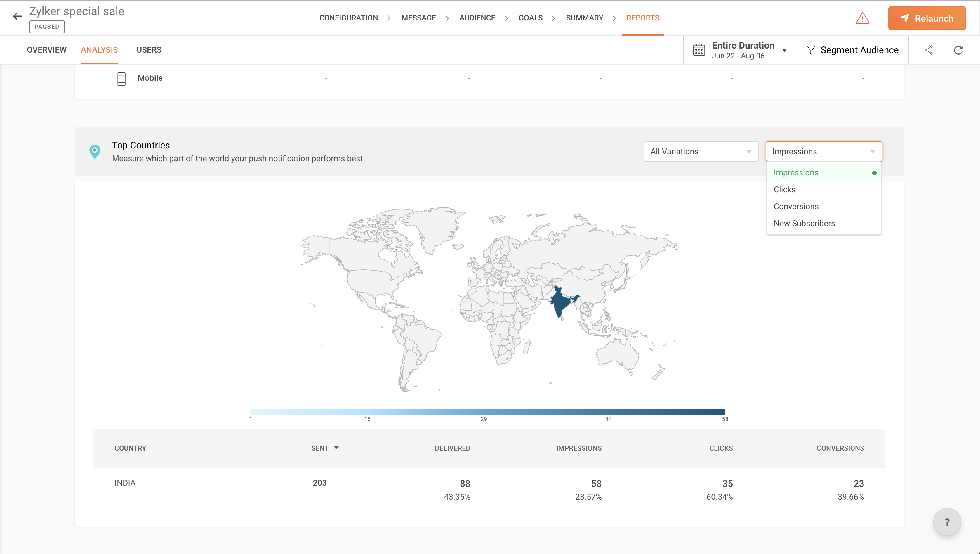
Task: Go to the SUMMARY step
Action: (584, 18)
